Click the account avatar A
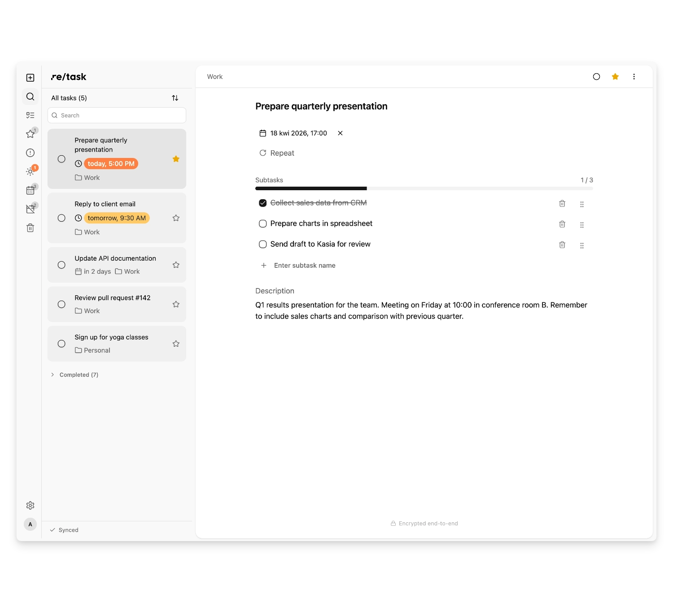Image resolution: width=673 pixels, height=616 pixels. click(30, 524)
